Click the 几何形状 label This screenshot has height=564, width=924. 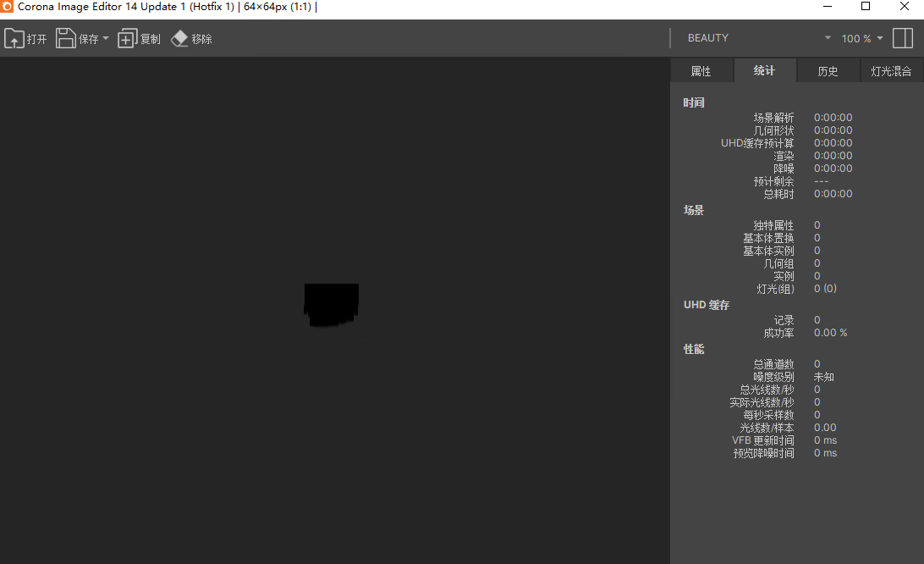click(x=773, y=130)
